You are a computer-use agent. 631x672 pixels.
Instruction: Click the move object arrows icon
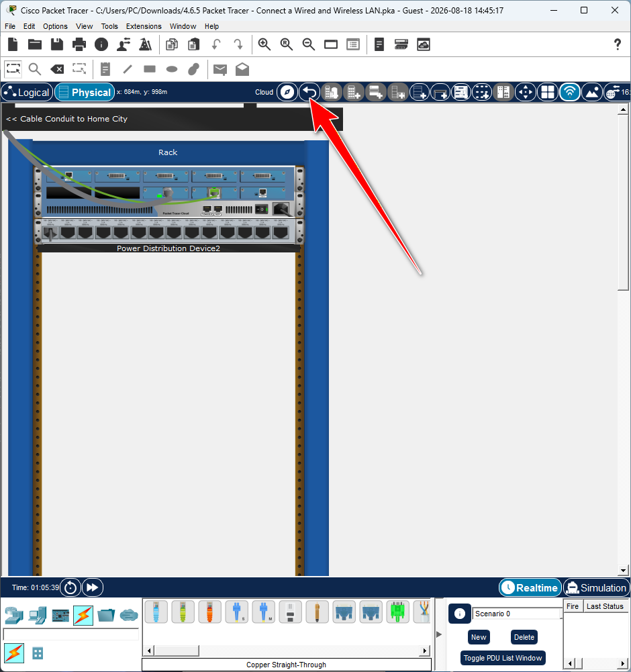526,92
